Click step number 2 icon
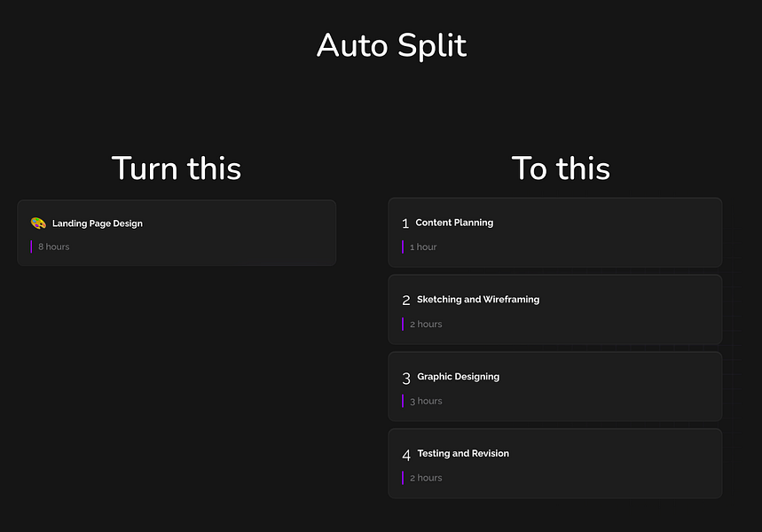762x532 pixels. coord(406,301)
